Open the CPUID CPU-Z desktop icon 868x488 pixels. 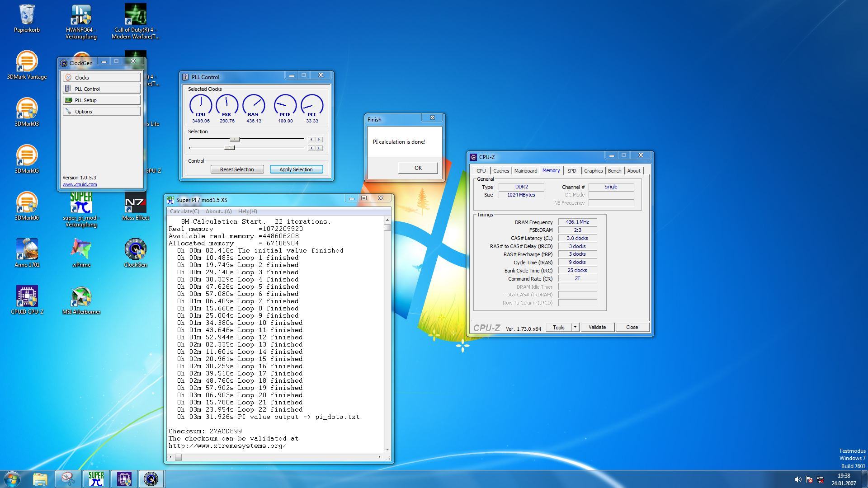(27, 297)
